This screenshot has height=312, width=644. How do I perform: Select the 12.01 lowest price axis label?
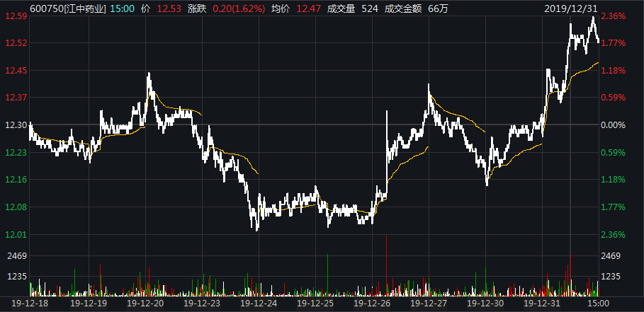pos(16,235)
